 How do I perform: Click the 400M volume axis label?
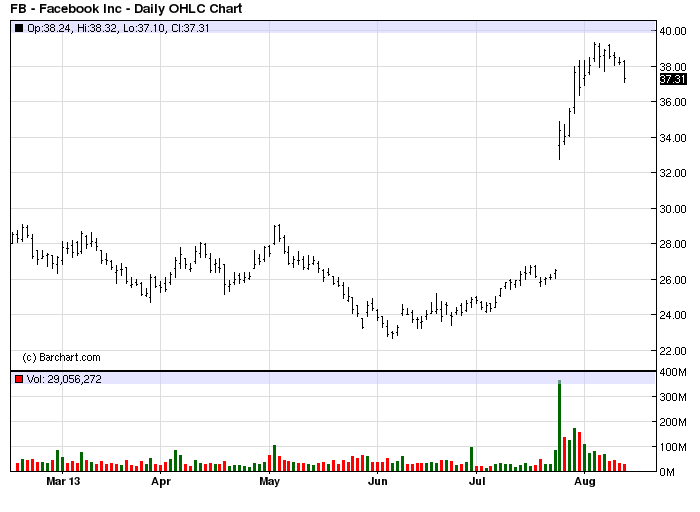point(673,372)
